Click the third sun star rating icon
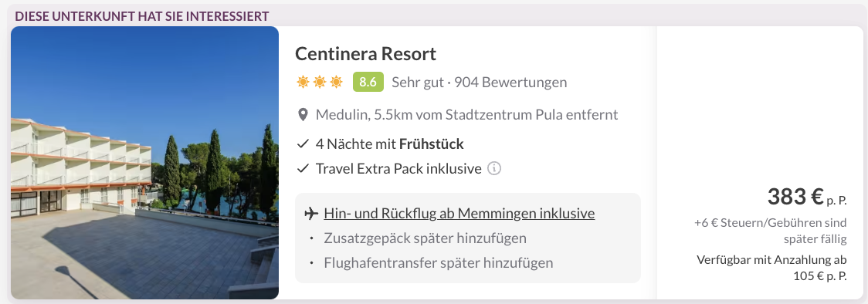Viewport: 868px width, 304px height. 336,83
